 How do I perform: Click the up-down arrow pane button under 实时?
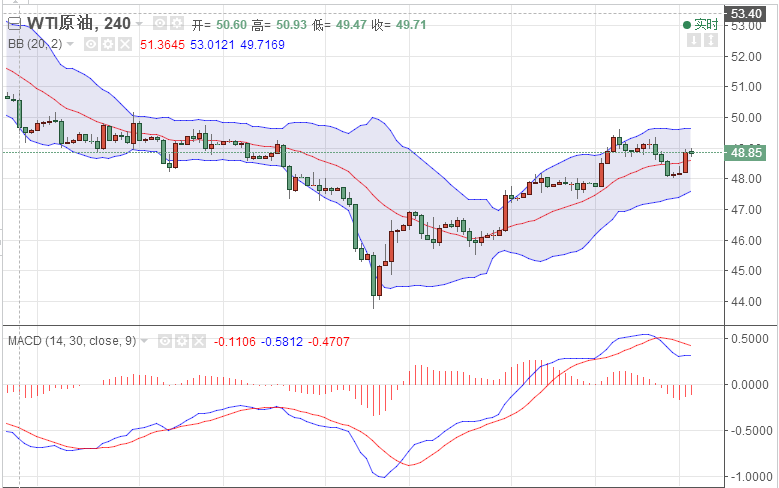click(711, 40)
